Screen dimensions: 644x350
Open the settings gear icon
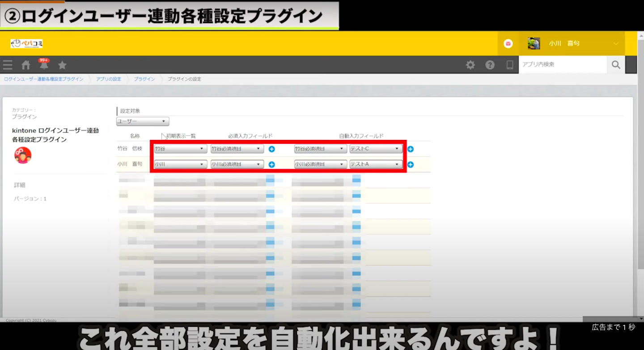470,65
